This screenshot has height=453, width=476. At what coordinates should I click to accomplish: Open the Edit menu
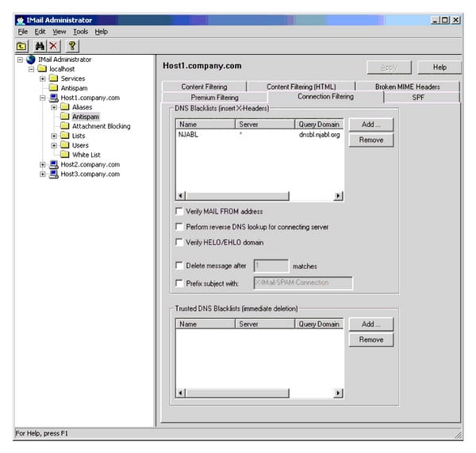click(x=40, y=32)
